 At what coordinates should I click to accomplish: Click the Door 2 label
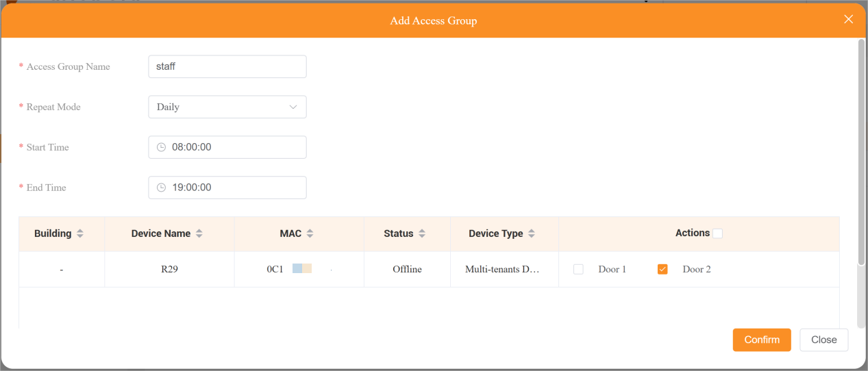pos(697,269)
